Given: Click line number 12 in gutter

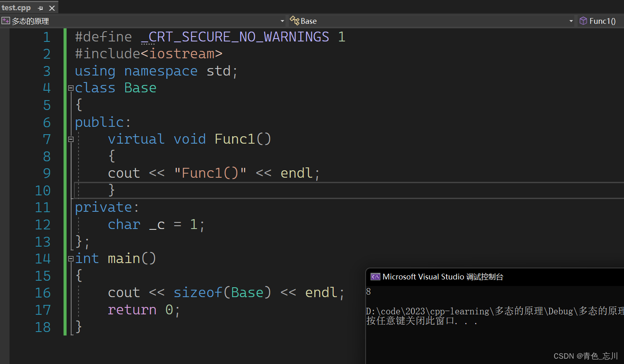Looking at the screenshot, I should [43, 224].
